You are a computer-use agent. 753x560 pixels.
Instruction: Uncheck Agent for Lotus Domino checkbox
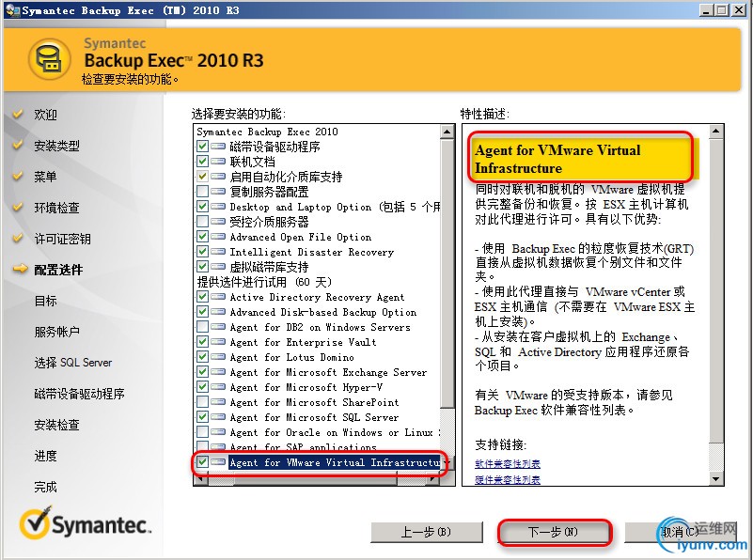pyautogui.click(x=202, y=356)
